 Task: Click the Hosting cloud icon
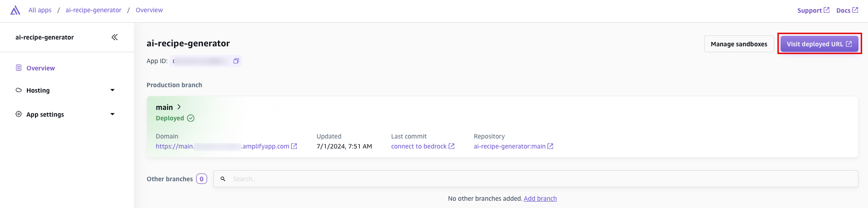pyautogui.click(x=19, y=90)
